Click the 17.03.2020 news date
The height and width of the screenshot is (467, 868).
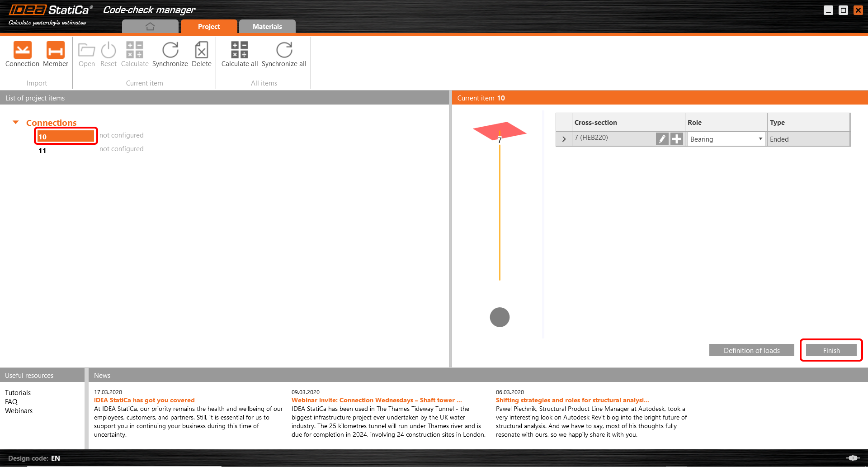[x=108, y=392]
